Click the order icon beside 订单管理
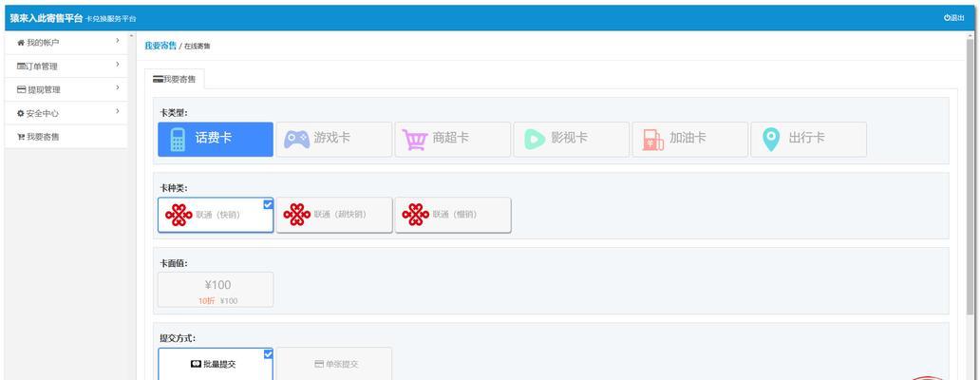The image size is (980, 380). pos(21,66)
